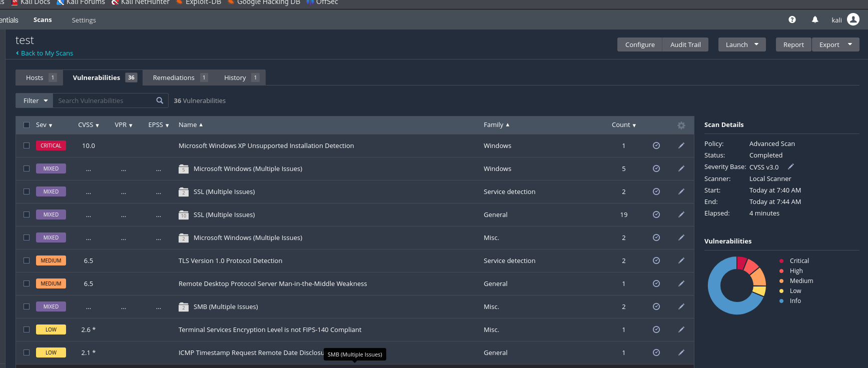Open the kali user avatar menu
Screen dimensions: 868x368
coord(853,19)
